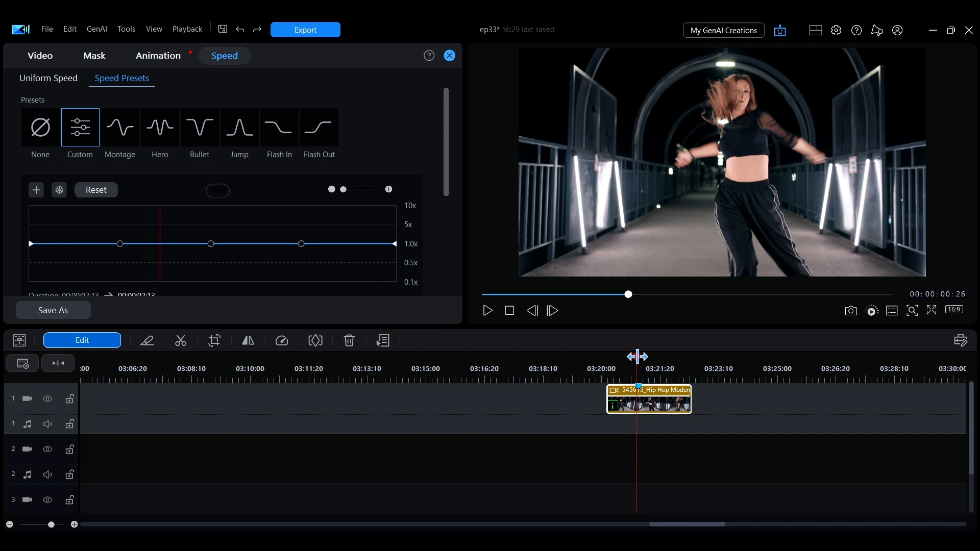Switch to the Mask tab
Screen dimensions: 980x551
point(94,56)
